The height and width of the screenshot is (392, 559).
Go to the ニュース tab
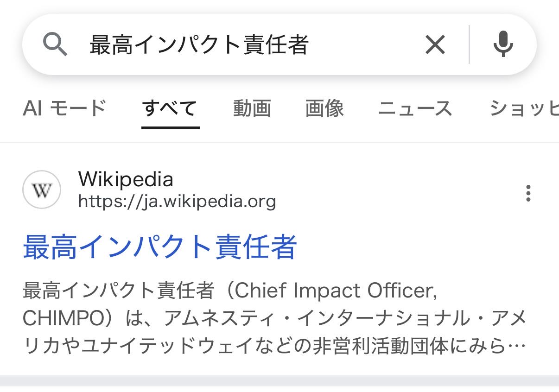coord(415,108)
